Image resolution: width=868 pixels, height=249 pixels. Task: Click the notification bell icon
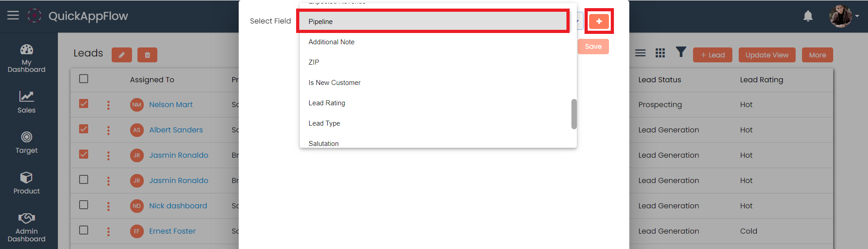point(807,16)
